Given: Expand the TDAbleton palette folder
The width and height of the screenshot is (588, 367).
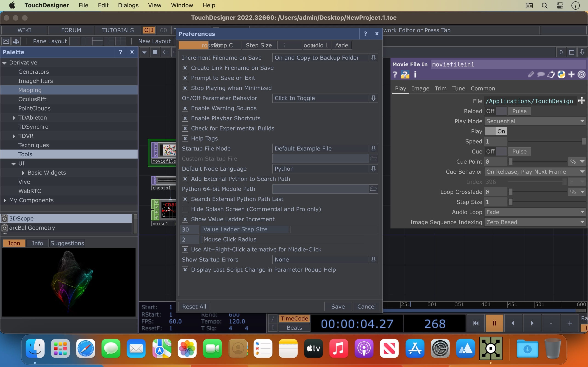Looking at the screenshot, I should point(14,118).
